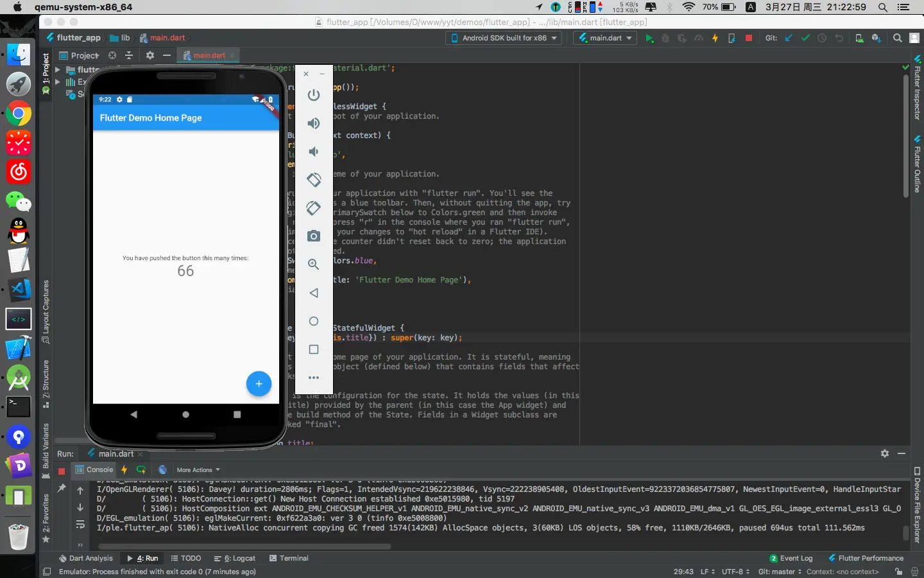Lower emulator volume with volume down icon
The width and height of the screenshot is (924, 578).
click(313, 152)
